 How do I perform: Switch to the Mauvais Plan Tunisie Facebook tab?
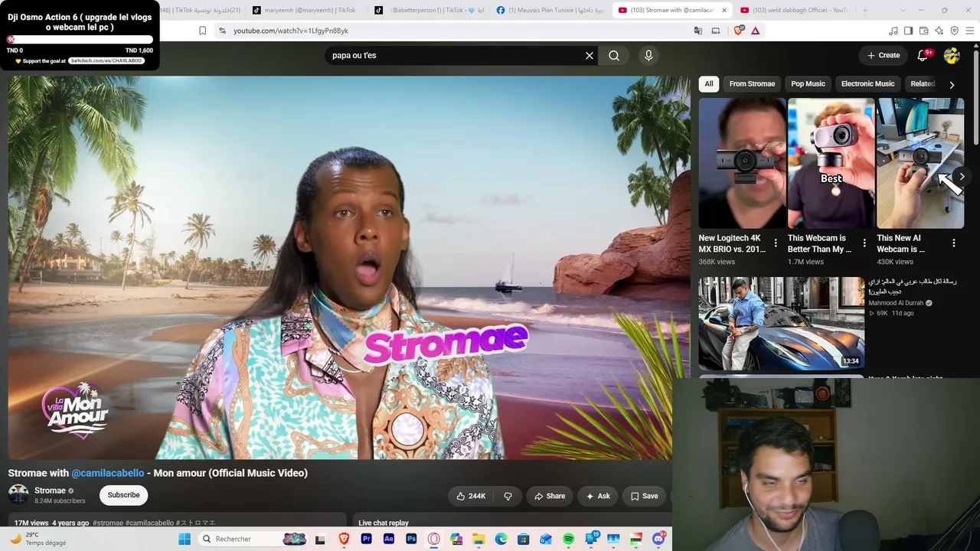pyautogui.click(x=551, y=10)
